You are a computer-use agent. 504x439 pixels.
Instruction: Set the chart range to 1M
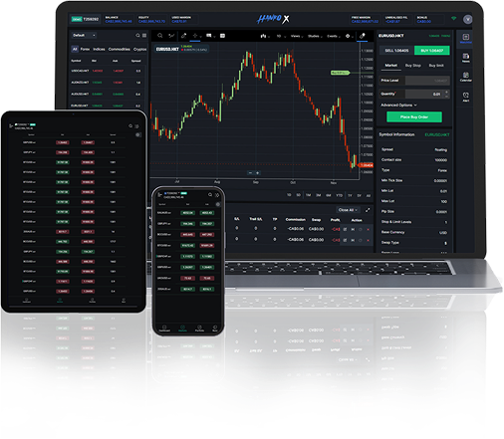308,195
